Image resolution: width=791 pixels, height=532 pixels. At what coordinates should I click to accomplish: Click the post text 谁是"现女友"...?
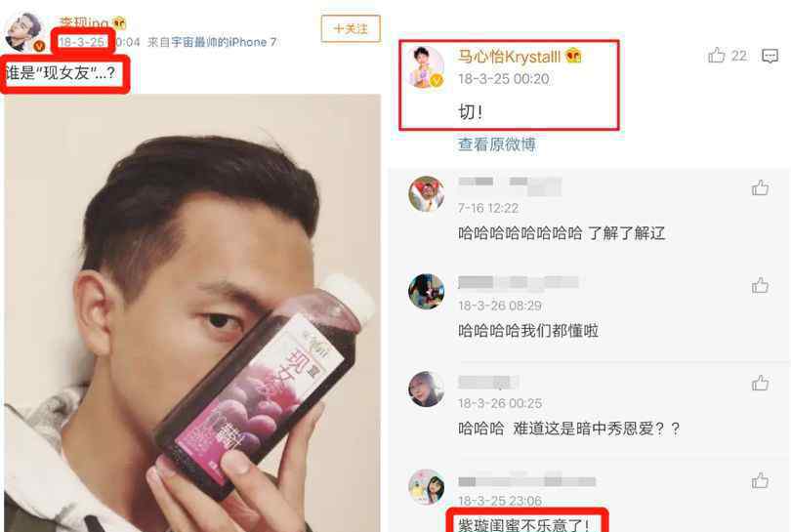(x=61, y=73)
